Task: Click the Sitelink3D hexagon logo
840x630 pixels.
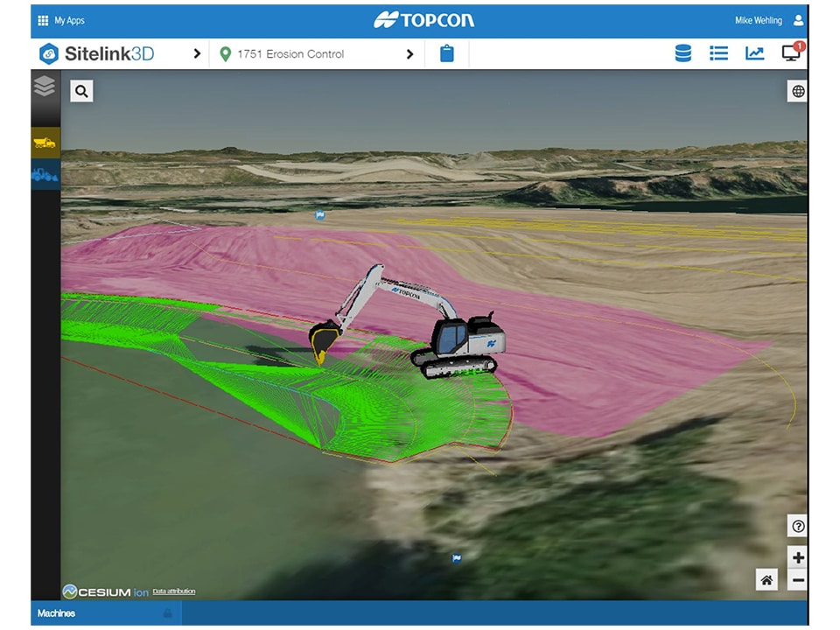Action: pyautogui.click(x=49, y=53)
